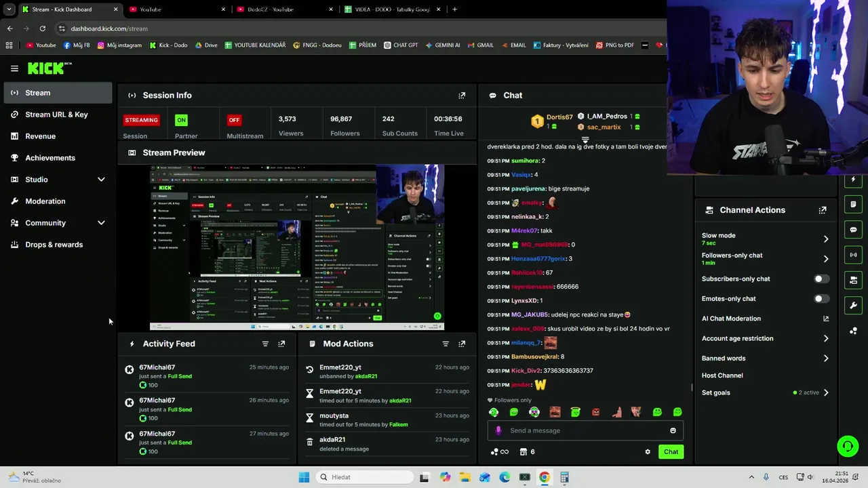Viewport: 868px width, 488px height.
Task: Click the Send a message field
Action: click(x=585, y=430)
